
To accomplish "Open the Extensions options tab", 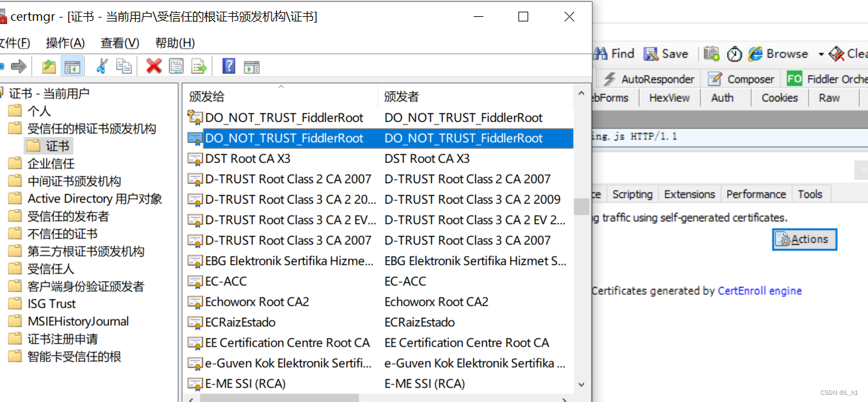I will click(x=689, y=194).
